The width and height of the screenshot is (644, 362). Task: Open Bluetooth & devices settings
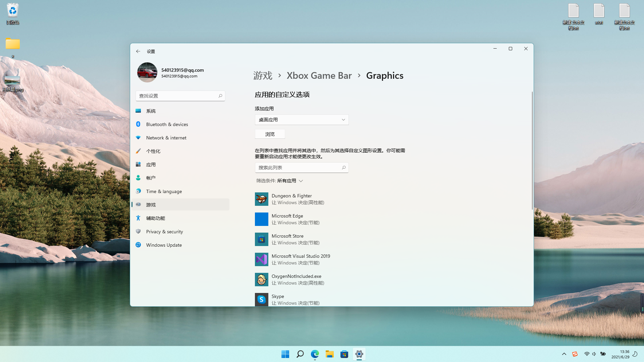point(167,124)
